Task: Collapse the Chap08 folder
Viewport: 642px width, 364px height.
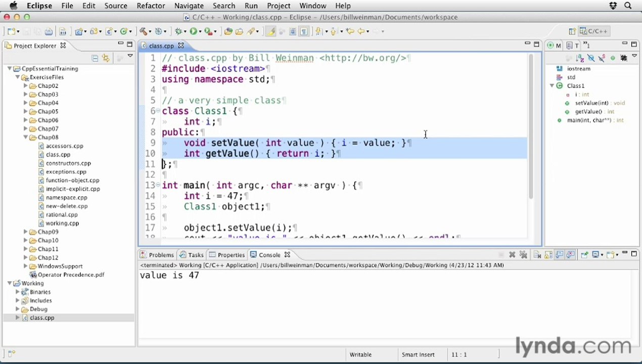Action: point(26,137)
